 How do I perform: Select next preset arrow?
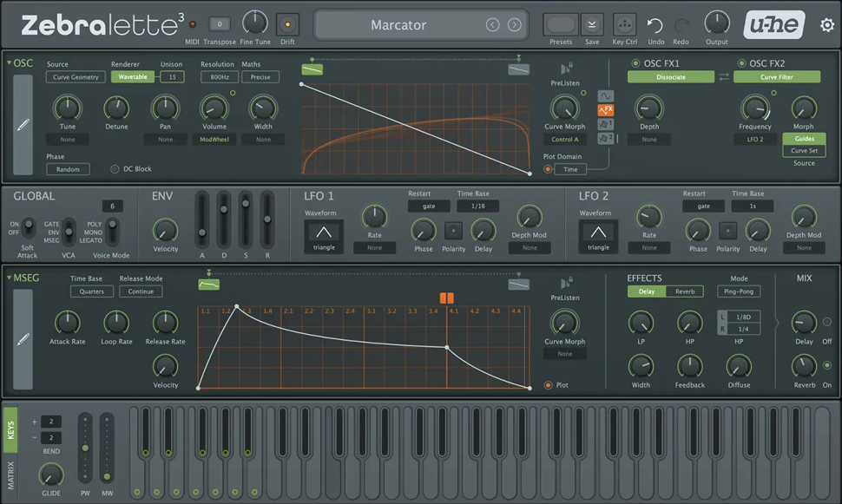coord(515,25)
